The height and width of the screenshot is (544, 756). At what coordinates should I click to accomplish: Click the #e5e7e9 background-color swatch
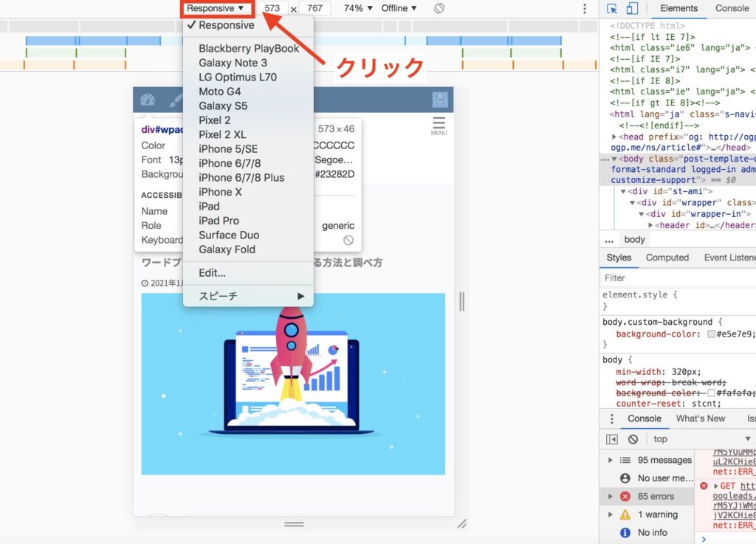(711, 334)
